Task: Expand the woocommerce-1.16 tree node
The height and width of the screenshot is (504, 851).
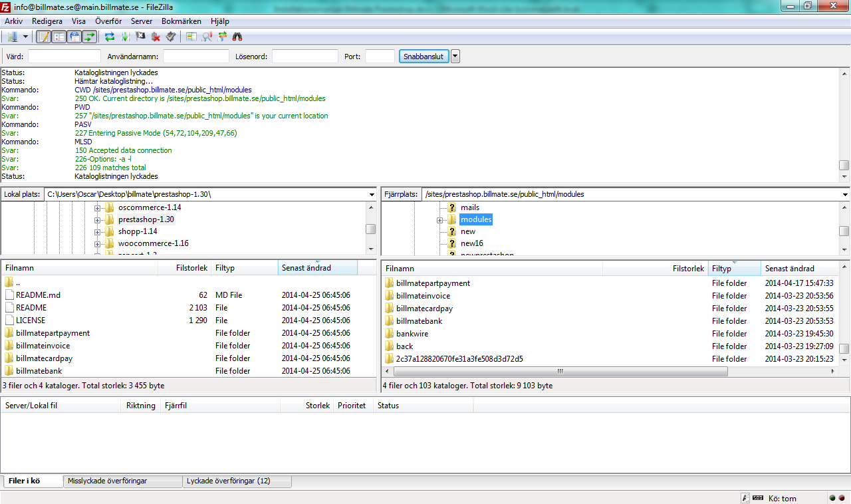Action: pos(98,243)
